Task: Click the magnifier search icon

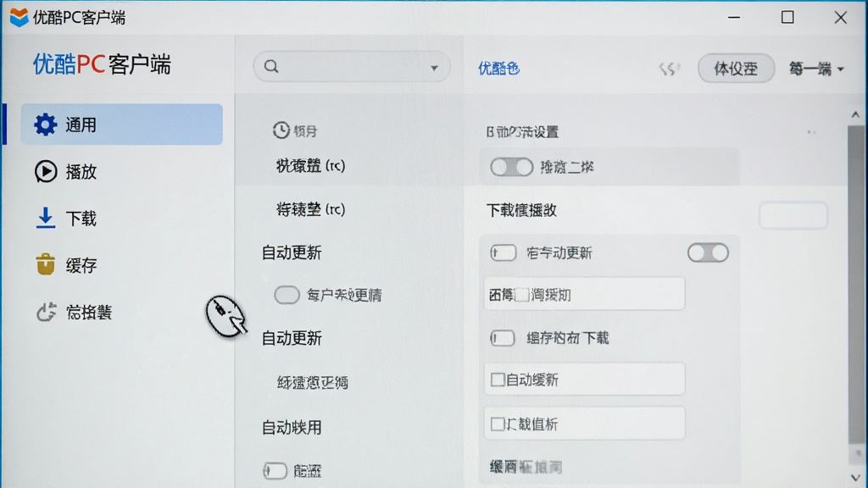Action: (271, 66)
